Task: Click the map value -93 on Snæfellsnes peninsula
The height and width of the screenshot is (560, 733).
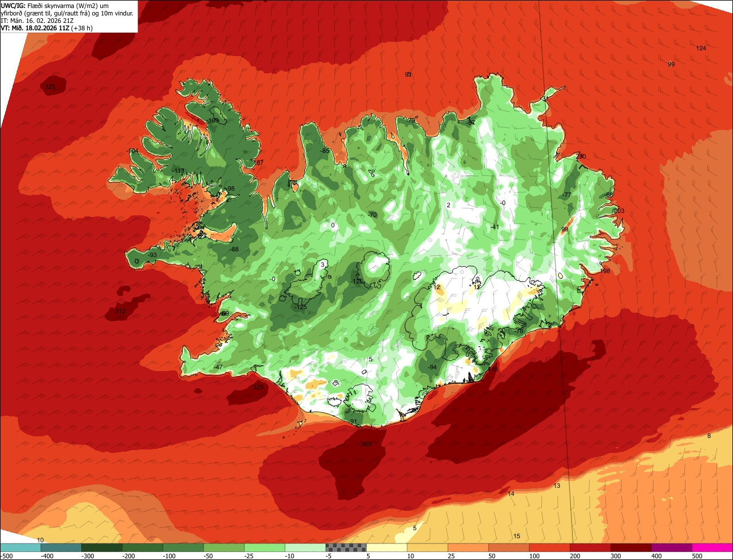Action: [152, 255]
